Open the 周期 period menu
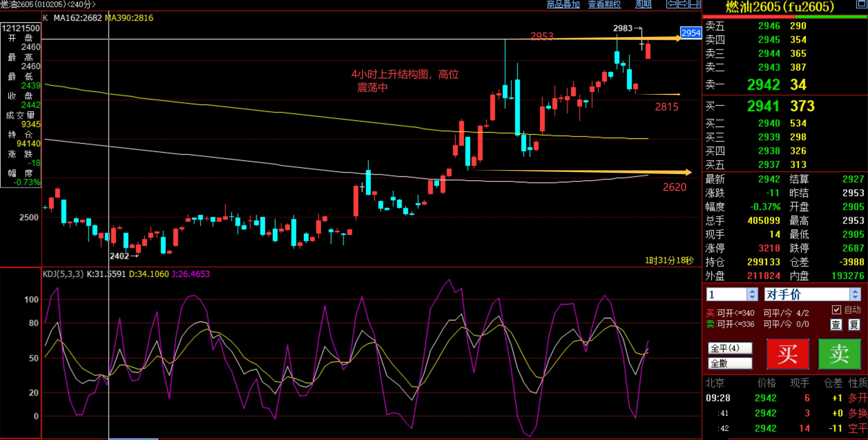Image resolution: width=868 pixels, height=440 pixels. coord(643,4)
